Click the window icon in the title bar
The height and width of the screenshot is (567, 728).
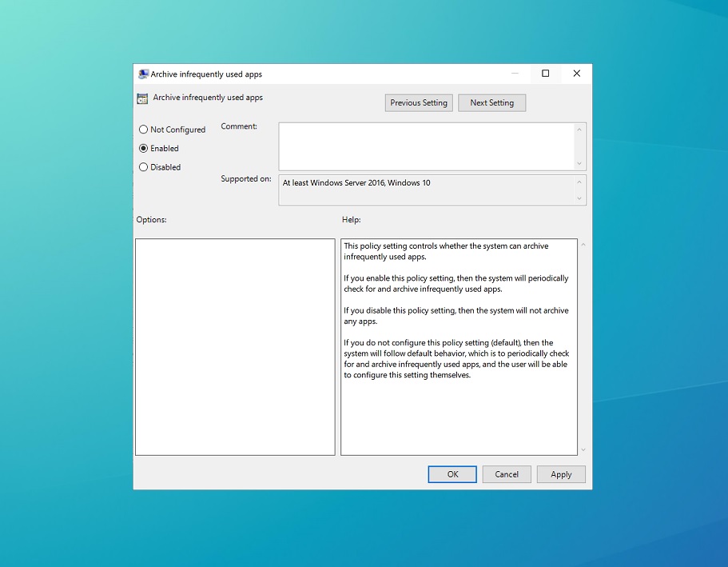click(143, 74)
